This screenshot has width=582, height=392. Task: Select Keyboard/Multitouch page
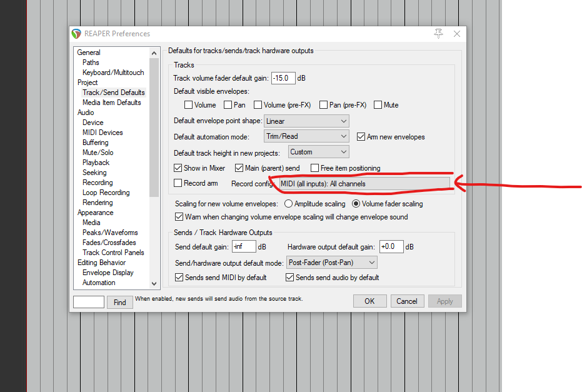[113, 73]
